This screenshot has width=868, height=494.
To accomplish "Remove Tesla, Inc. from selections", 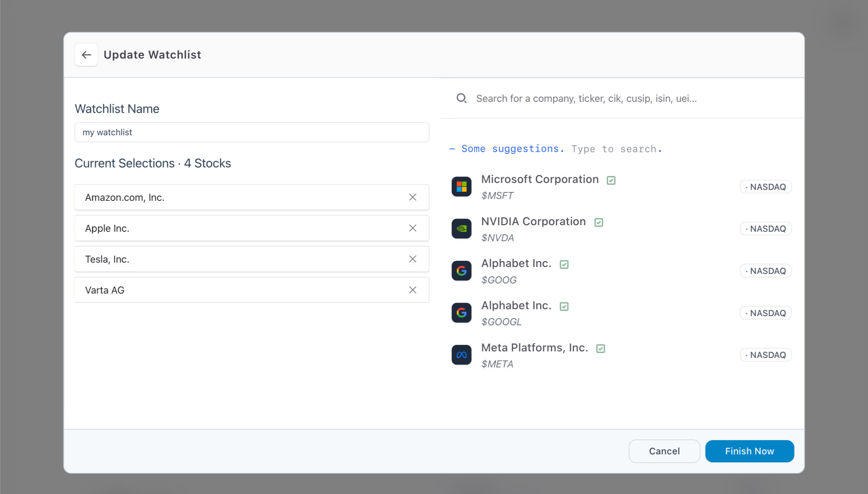I will (x=413, y=259).
